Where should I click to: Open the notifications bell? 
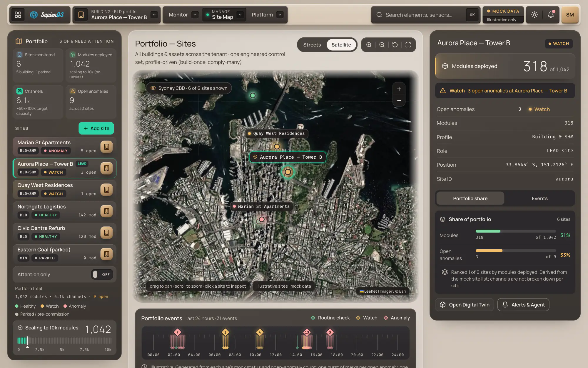[x=551, y=15]
